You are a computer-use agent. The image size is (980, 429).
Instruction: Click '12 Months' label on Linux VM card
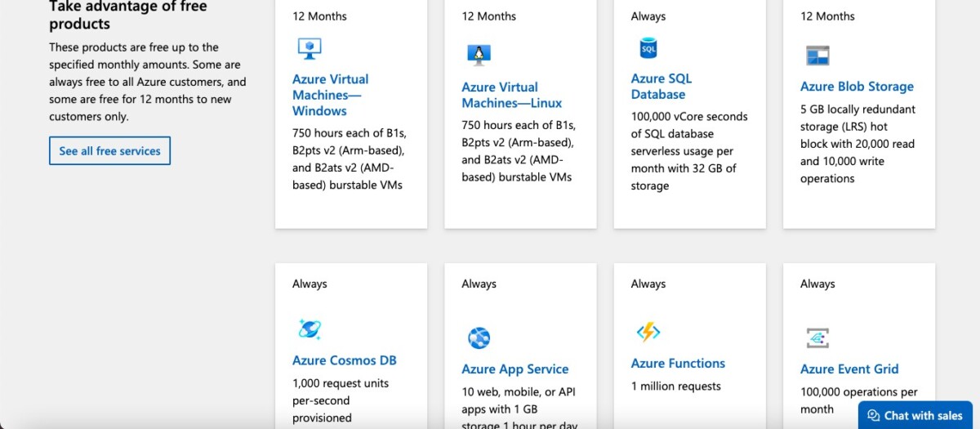click(488, 16)
